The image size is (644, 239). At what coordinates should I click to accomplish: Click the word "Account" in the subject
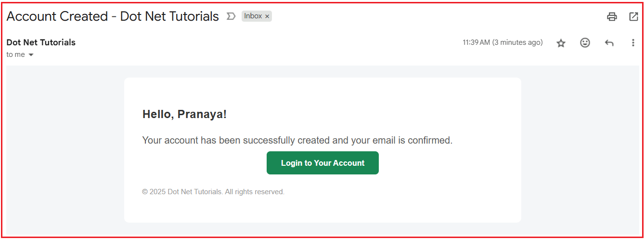(33, 16)
